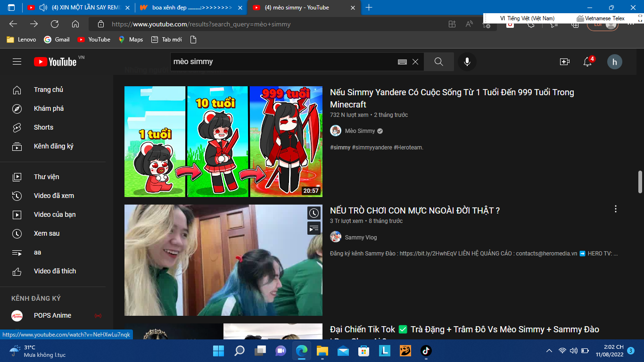Open Video đã xem history
The height and width of the screenshot is (362, 644).
[53, 196]
